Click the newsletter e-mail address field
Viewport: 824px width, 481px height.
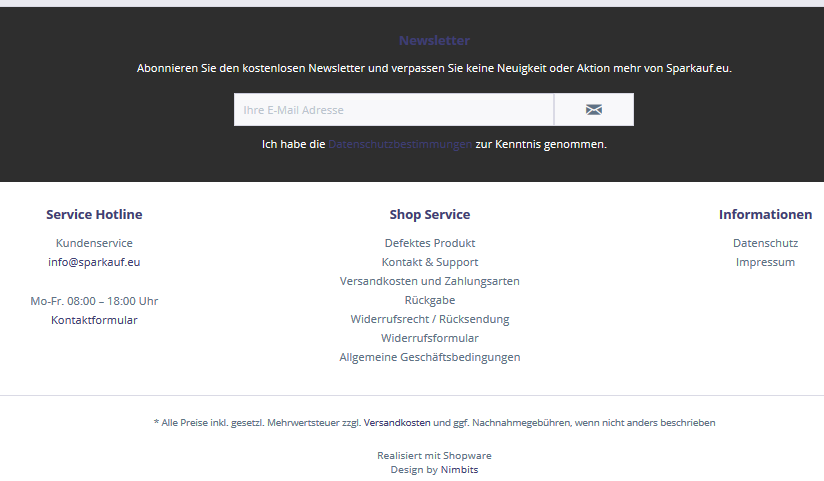click(x=393, y=110)
